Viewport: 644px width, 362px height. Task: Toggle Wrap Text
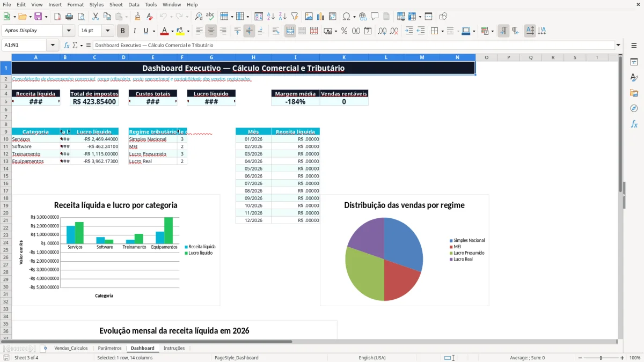click(276, 31)
